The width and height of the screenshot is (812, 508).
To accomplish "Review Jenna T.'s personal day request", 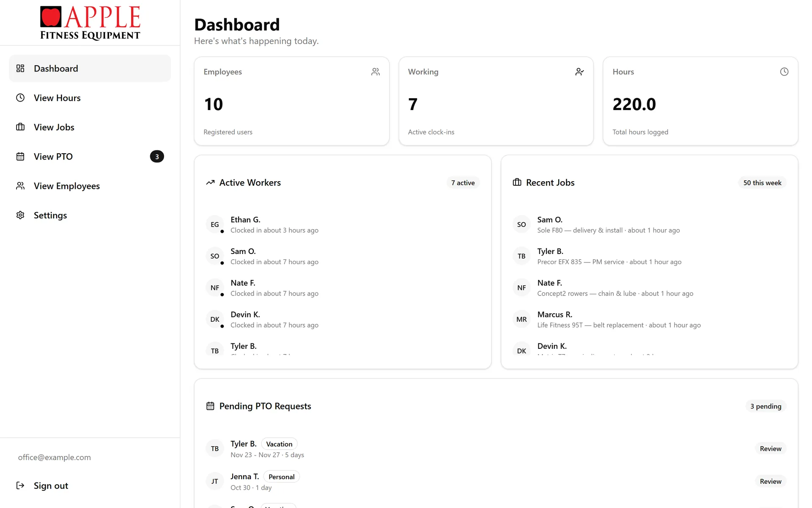I will [770, 481].
